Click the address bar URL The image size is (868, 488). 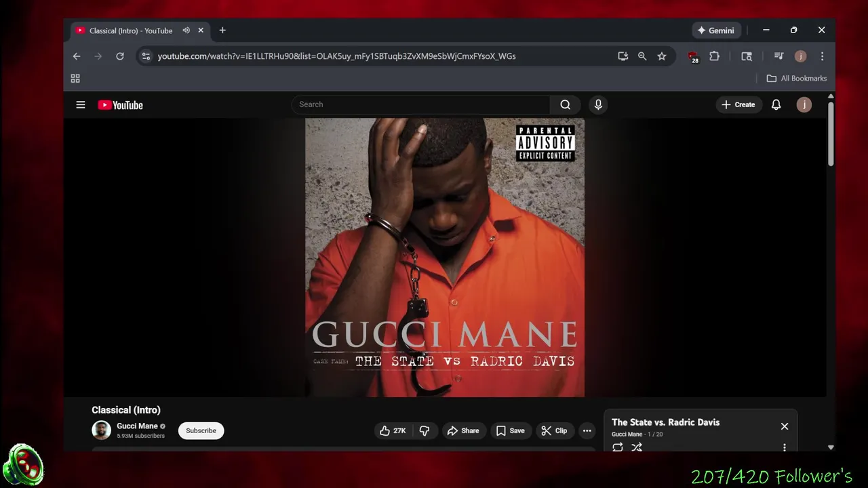336,56
